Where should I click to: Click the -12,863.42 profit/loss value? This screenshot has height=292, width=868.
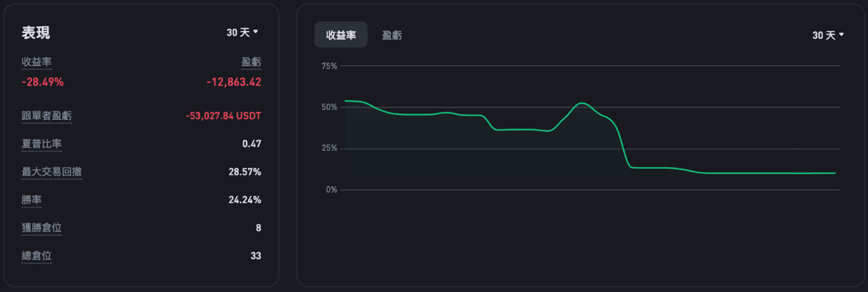click(x=234, y=82)
